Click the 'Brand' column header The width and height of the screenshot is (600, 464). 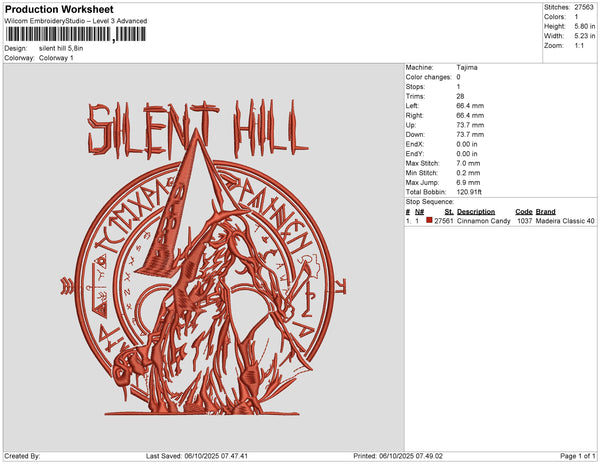[x=546, y=212]
